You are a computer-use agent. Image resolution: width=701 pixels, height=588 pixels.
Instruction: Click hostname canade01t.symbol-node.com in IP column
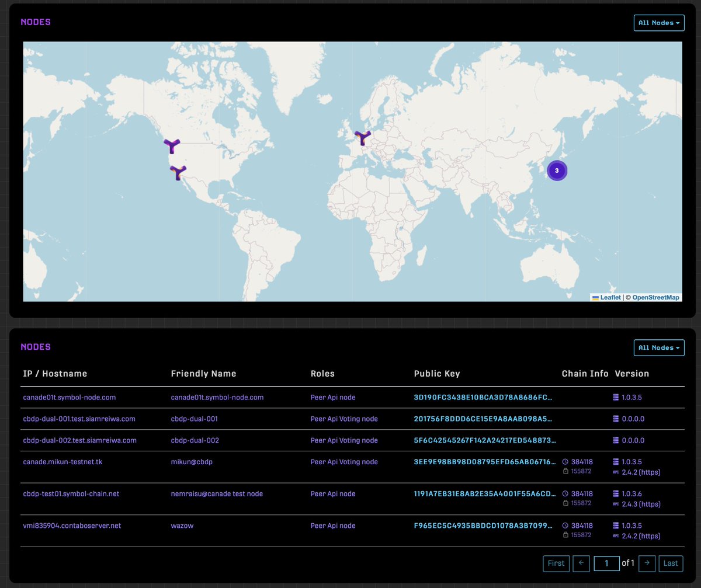click(x=70, y=397)
